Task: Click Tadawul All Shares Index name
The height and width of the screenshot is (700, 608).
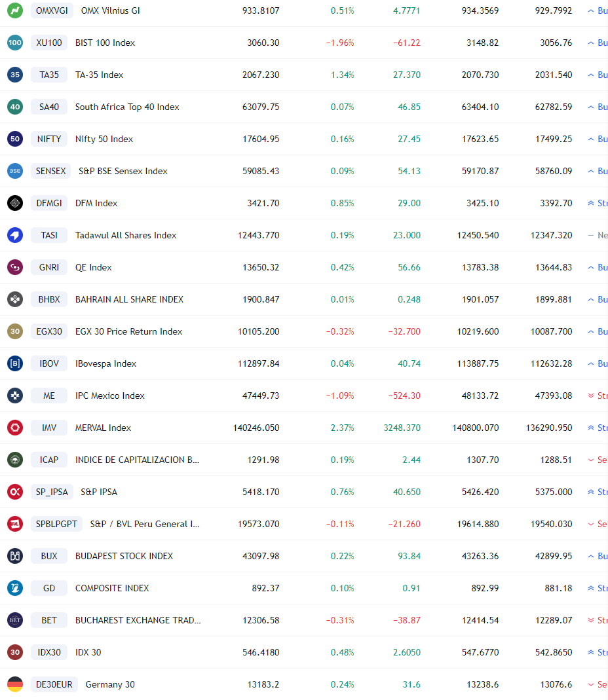Action: coord(126,235)
